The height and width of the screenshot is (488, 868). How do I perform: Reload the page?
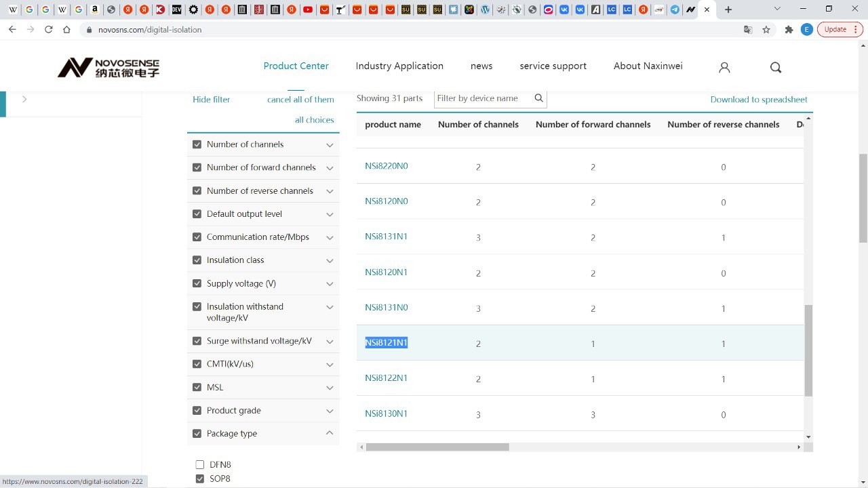[x=49, y=29]
